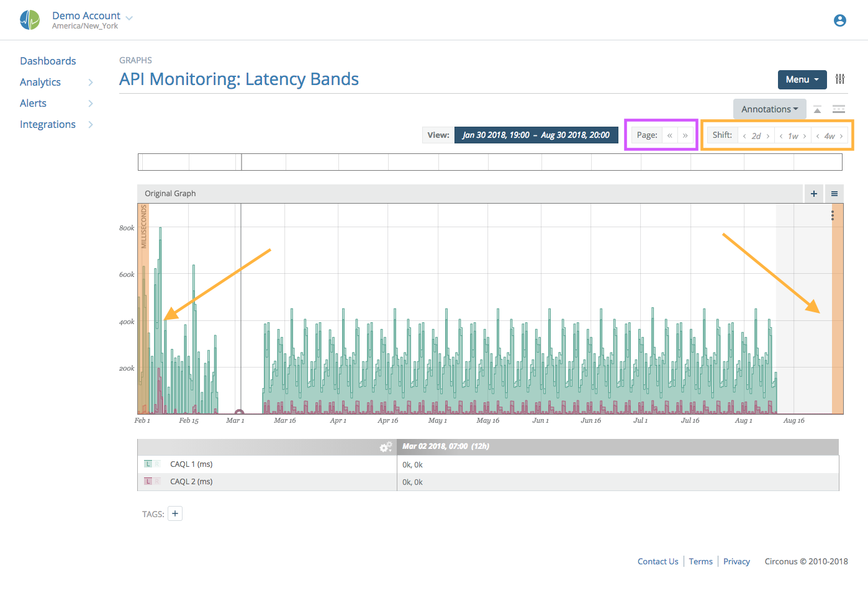Open the Annotations dropdown
The width and height of the screenshot is (868, 596).
[769, 109]
